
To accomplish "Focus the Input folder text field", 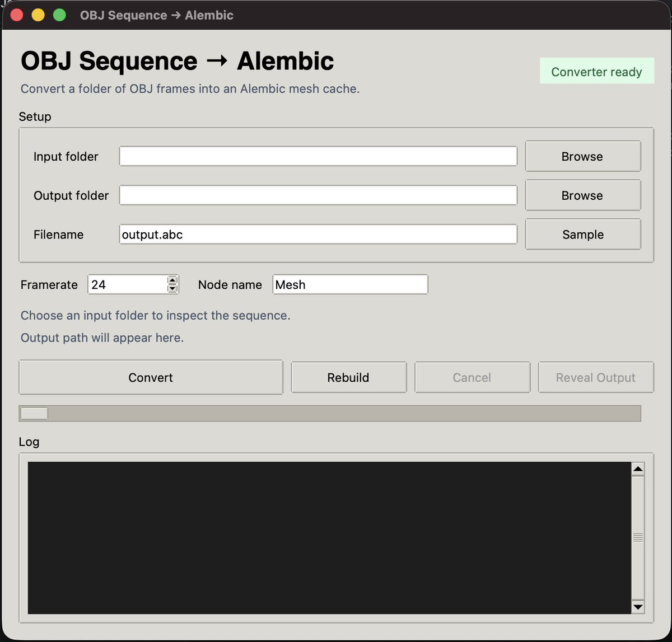I will [318, 156].
